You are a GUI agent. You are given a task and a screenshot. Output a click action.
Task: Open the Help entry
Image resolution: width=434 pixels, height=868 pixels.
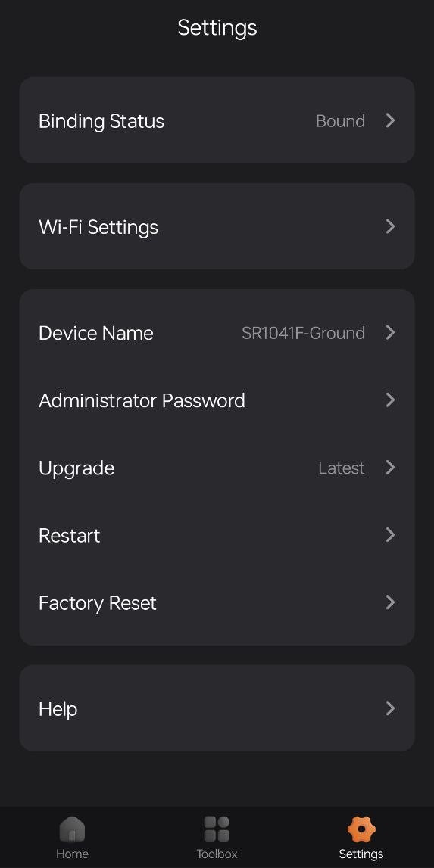coord(217,708)
